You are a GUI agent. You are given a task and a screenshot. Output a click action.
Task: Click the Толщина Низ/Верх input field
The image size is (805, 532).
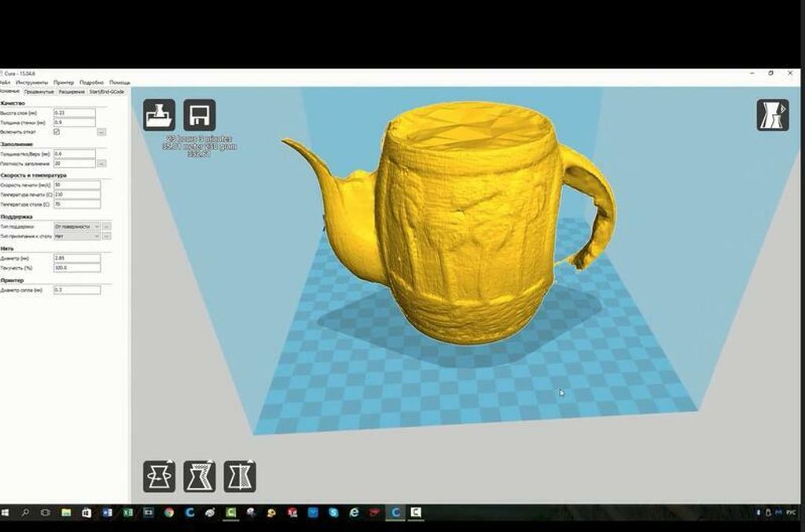pyautogui.click(x=75, y=153)
